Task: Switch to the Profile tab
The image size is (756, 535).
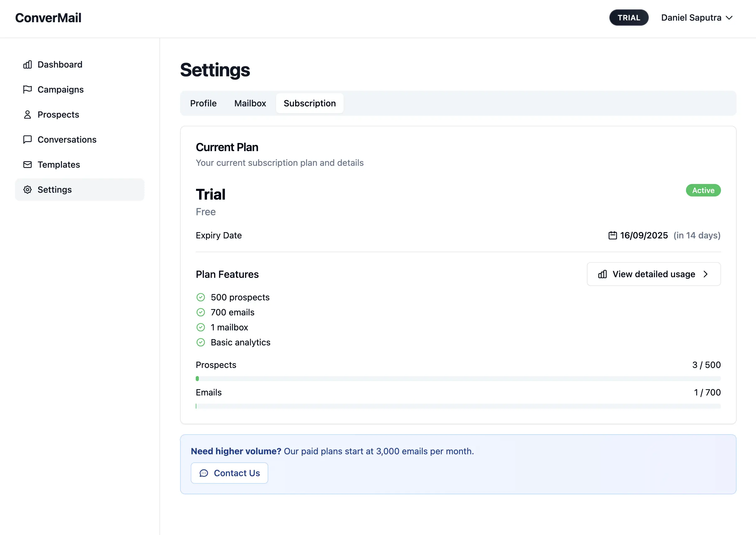Action: pos(203,104)
